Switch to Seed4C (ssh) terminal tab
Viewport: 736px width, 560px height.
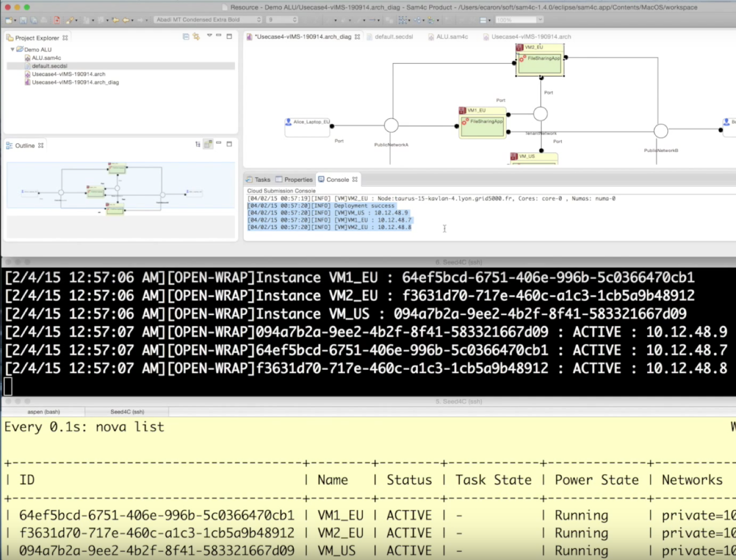coord(127,412)
